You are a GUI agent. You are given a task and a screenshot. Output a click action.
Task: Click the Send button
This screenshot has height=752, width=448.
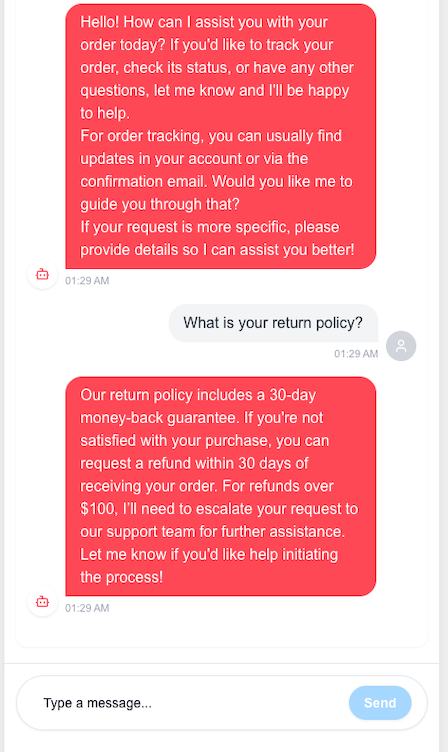pos(380,703)
